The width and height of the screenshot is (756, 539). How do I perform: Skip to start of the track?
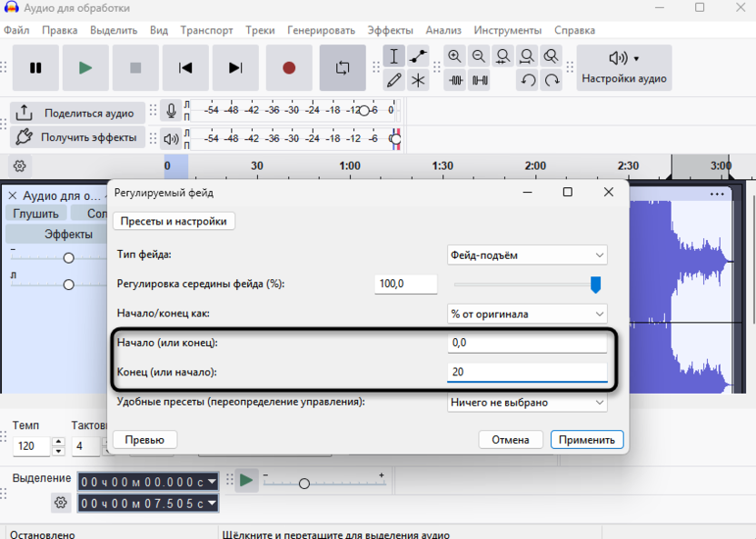[185, 68]
